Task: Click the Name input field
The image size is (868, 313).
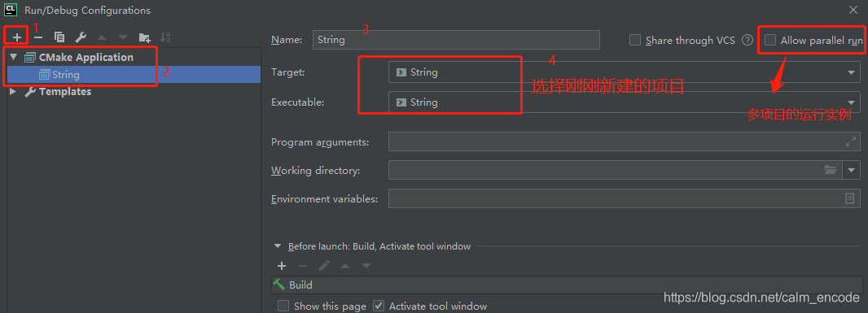Action: 456,40
